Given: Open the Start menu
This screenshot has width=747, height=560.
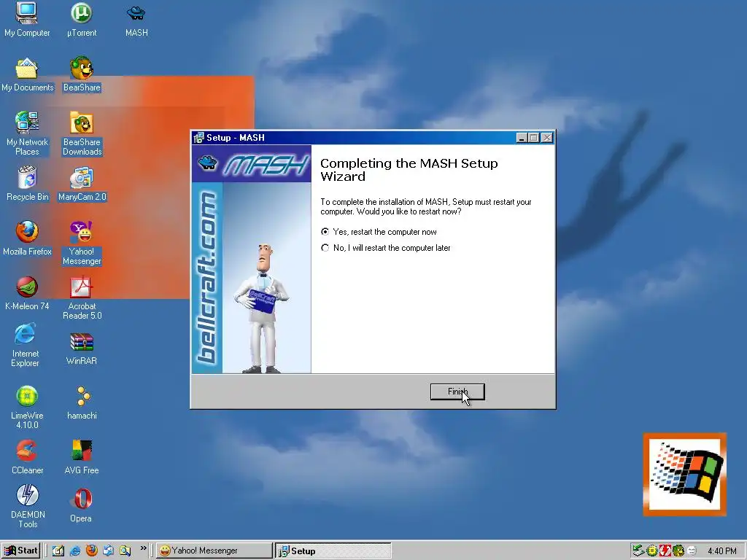Looking at the screenshot, I should coord(21,551).
